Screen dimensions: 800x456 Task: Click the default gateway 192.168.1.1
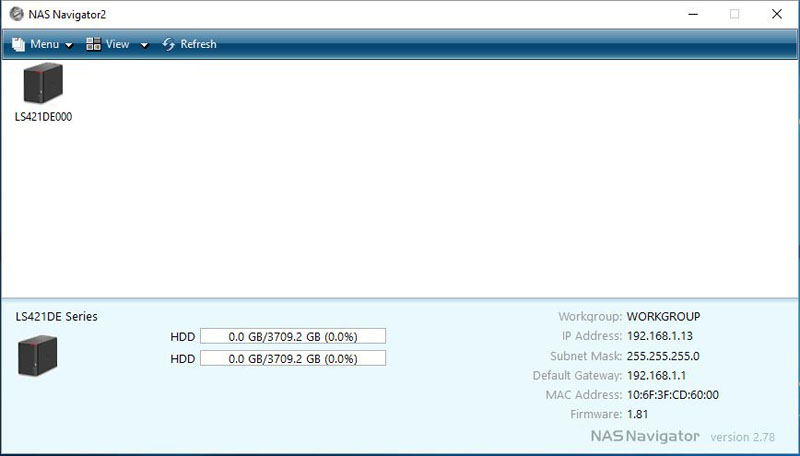[x=656, y=375]
